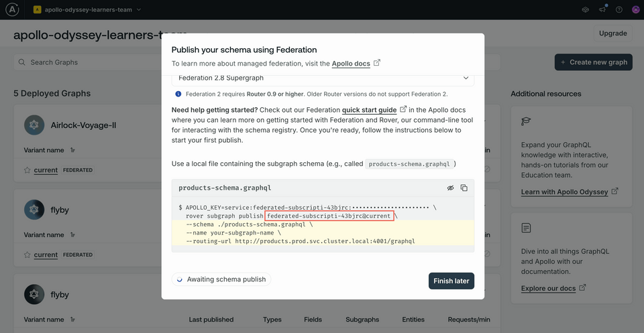Click the Additional resources heading
Viewport: 644px width, 333px height.
point(546,94)
